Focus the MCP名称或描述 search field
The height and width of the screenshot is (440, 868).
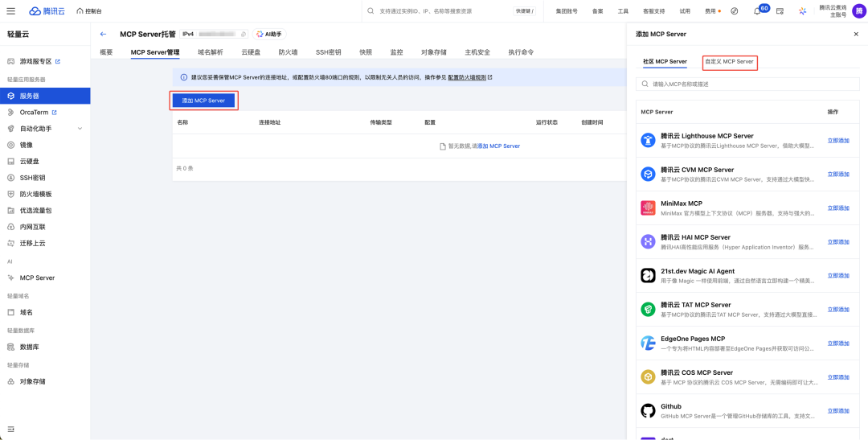point(747,84)
